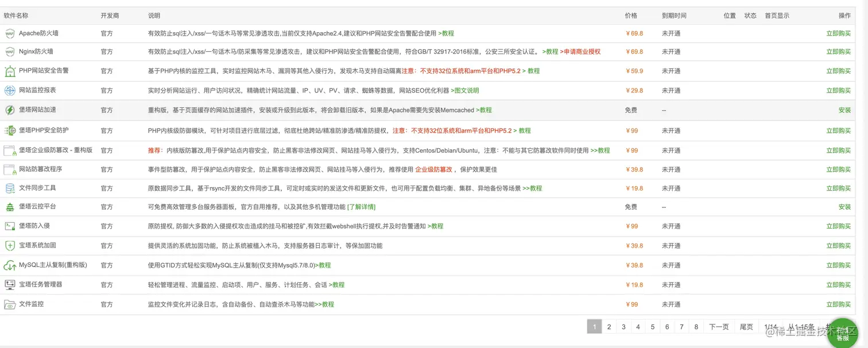Go to page 2
The image size is (868, 348).
609,327
